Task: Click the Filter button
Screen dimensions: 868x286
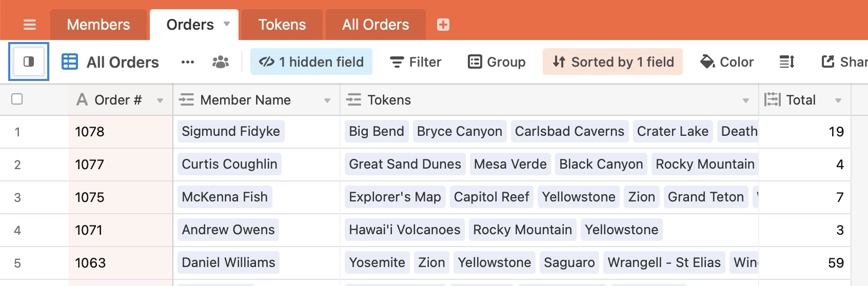Action: pos(416,62)
